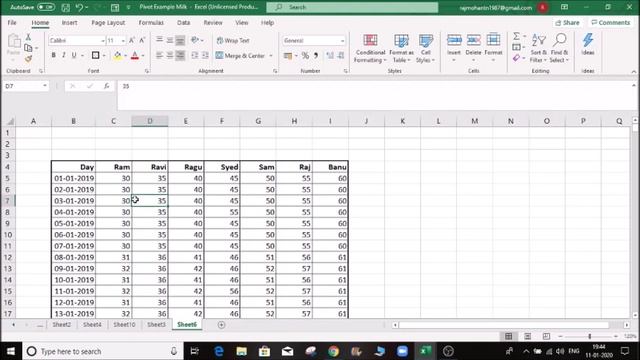640x360 pixels.
Task: Click the Save icon in title bar
Action: (x=65, y=7)
